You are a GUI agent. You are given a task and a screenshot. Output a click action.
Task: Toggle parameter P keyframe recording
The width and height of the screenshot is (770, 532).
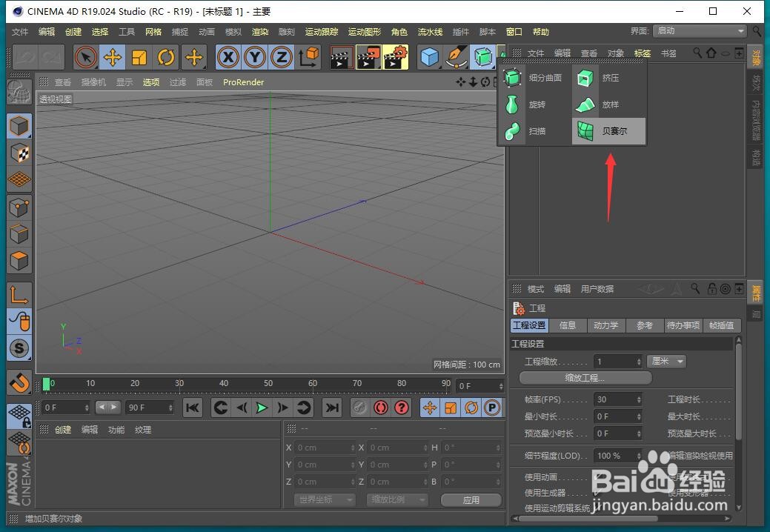tap(491, 408)
